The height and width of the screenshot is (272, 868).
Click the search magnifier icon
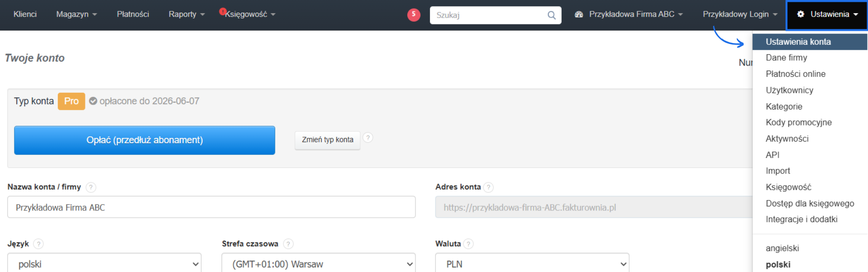click(x=551, y=15)
